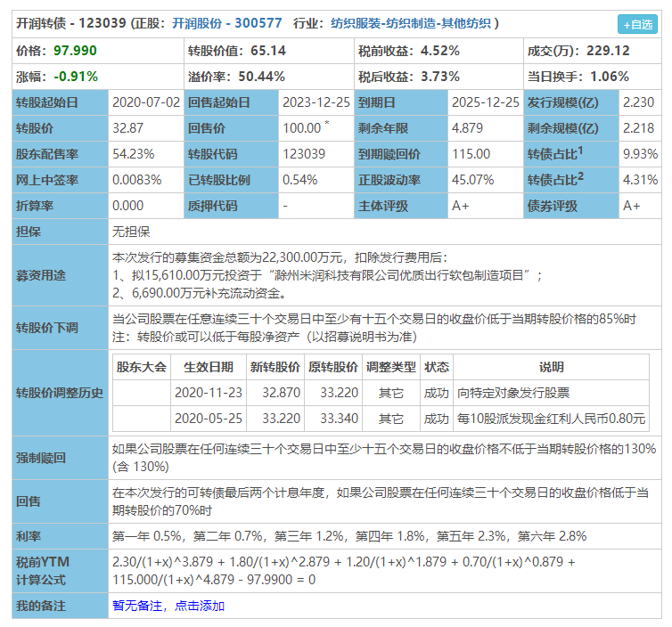The width and height of the screenshot is (672, 627).
Task: Select the 当日换手 value 1.06%
Action: point(610,77)
